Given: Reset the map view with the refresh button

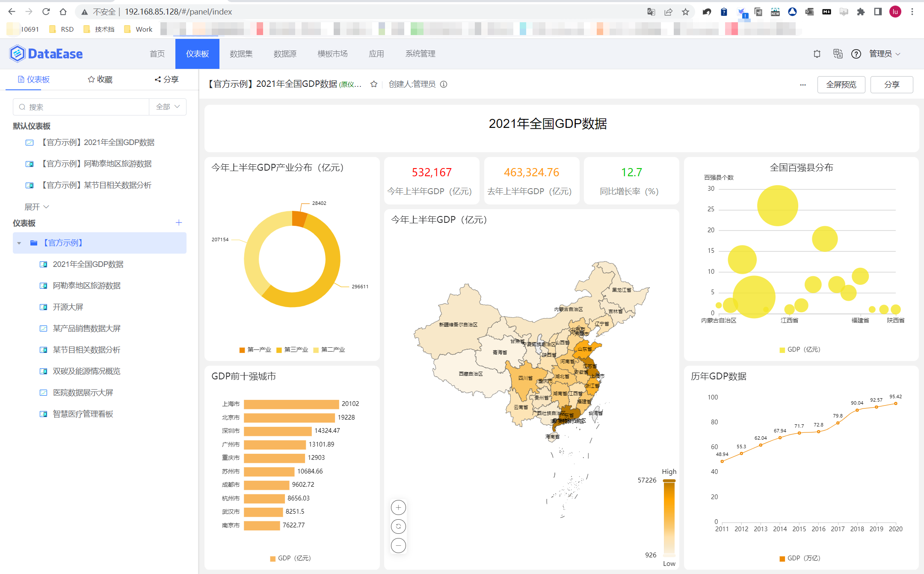Looking at the screenshot, I should (x=398, y=527).
